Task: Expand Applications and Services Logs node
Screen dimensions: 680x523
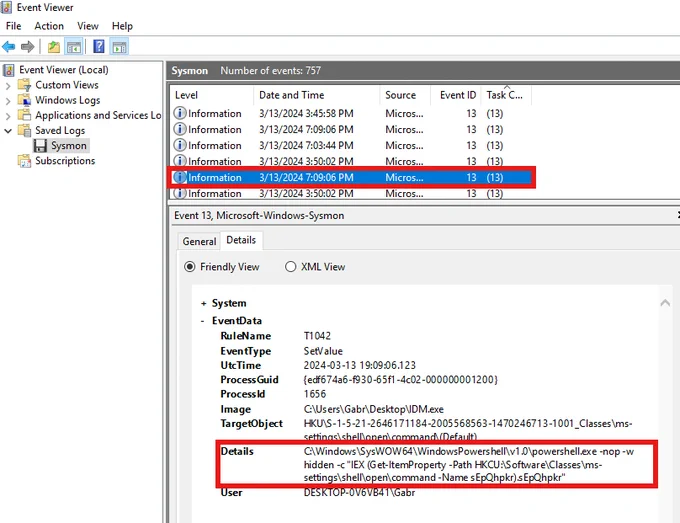Action: point(8,116)
